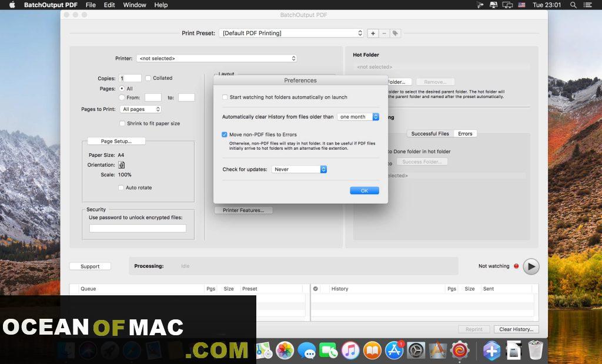Open iBooks from the Dock
Screen dimensions: 602x364
click(x=372, y=350)
